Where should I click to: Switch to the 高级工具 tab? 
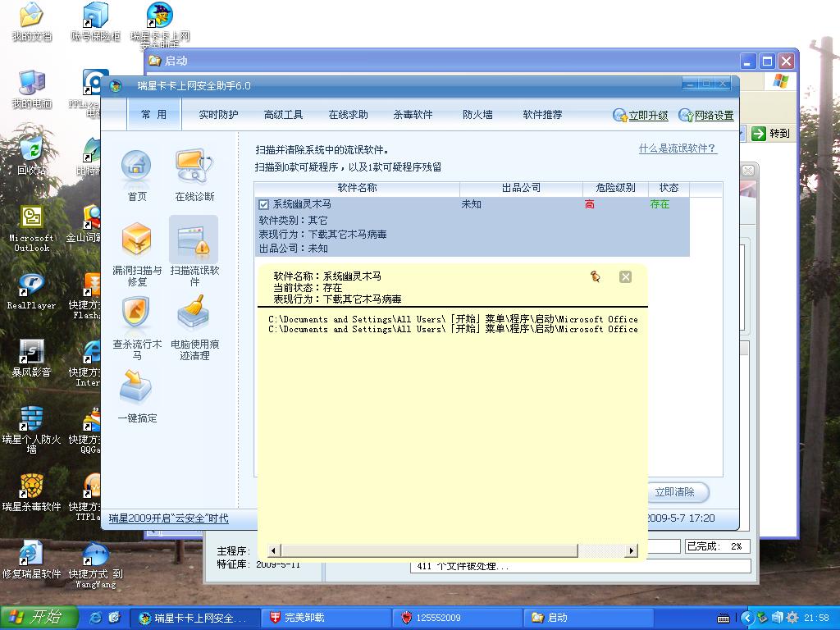(283, 115)
